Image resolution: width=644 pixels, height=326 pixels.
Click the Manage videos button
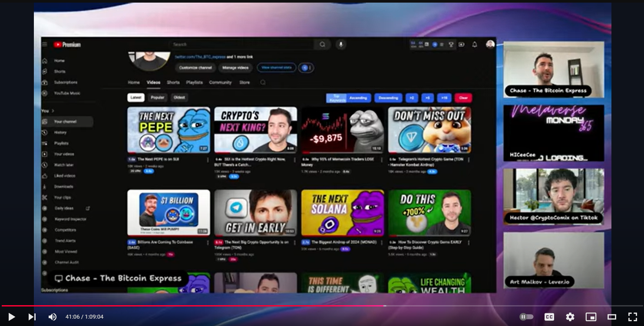click(235, 68)
